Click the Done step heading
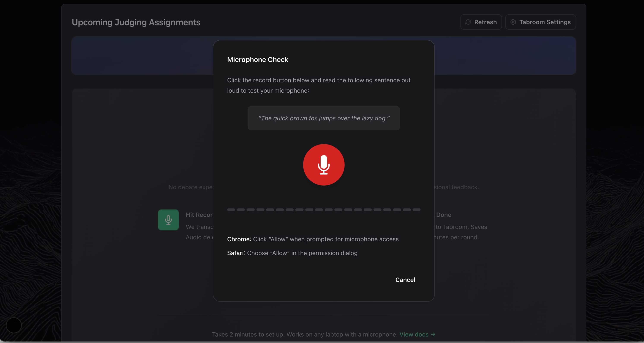Screen dimensions: 644x343 click(443, 215)
